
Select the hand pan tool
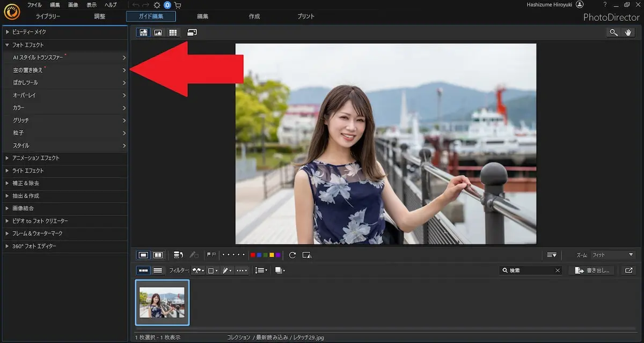tap(628, 33)
